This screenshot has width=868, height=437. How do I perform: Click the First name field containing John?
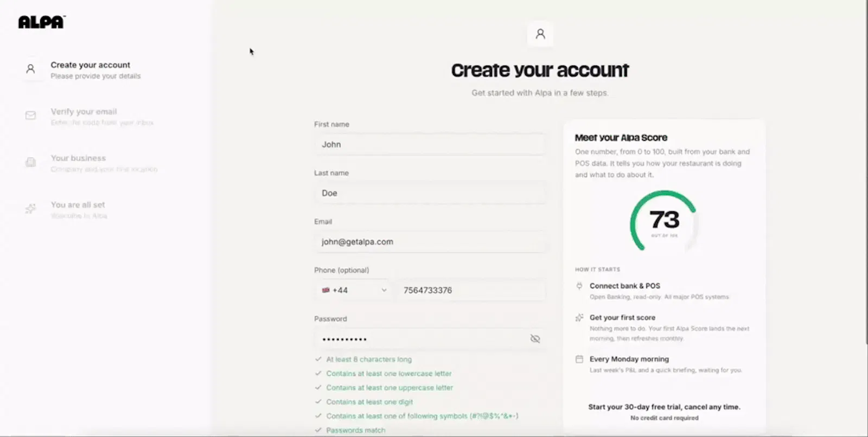[x=430, y=144]
